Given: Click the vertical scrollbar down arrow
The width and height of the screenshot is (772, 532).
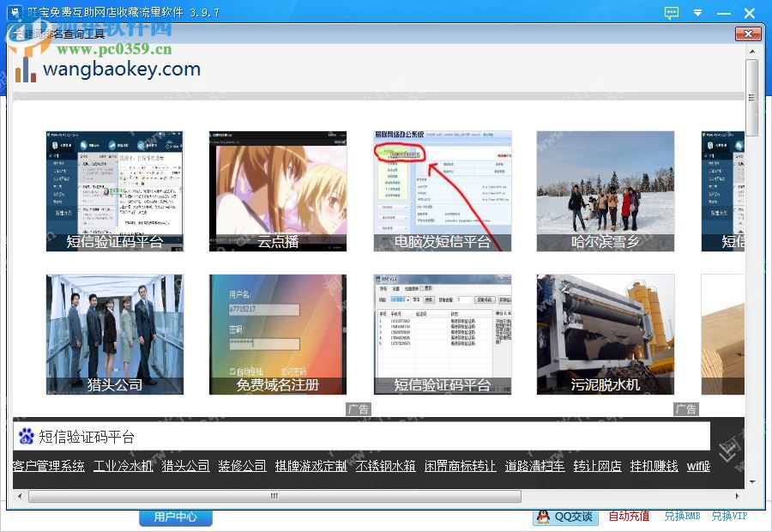Looking at the screenshot, I should (751, 482).
